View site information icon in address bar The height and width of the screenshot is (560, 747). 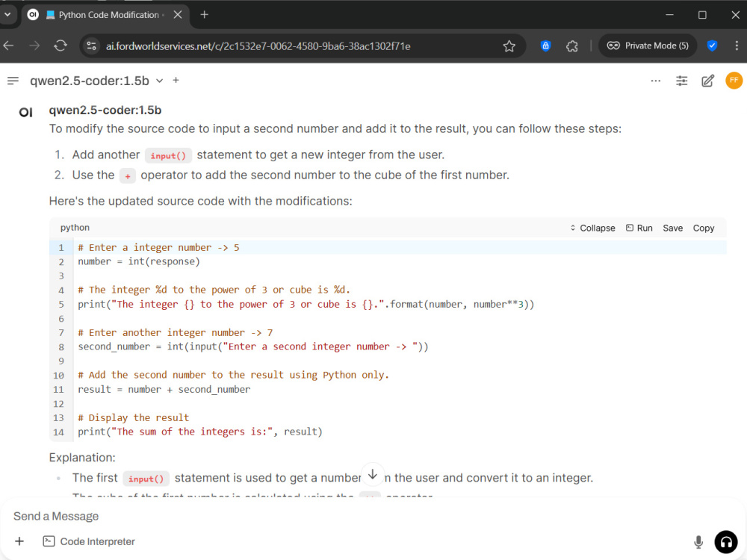91,46
